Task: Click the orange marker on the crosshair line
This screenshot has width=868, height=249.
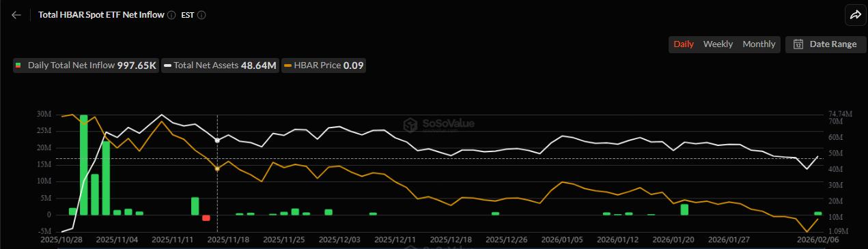Action: pyautogui.click(x=217, y=169)
